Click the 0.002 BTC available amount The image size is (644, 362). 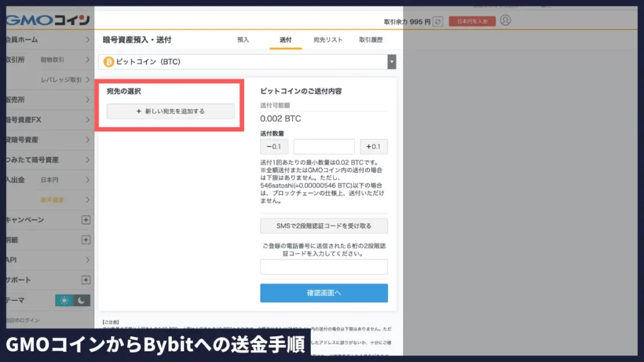(x=280, y=119)
